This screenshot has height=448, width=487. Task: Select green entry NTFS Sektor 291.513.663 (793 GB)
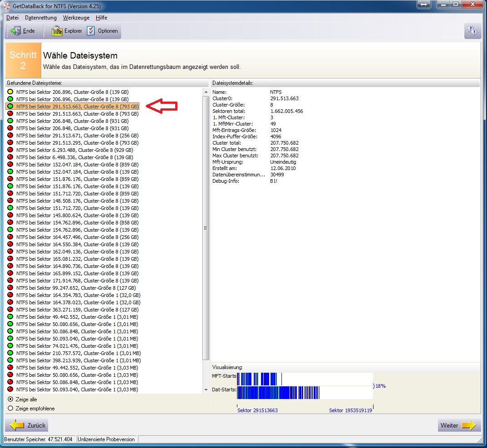(72, 107)
